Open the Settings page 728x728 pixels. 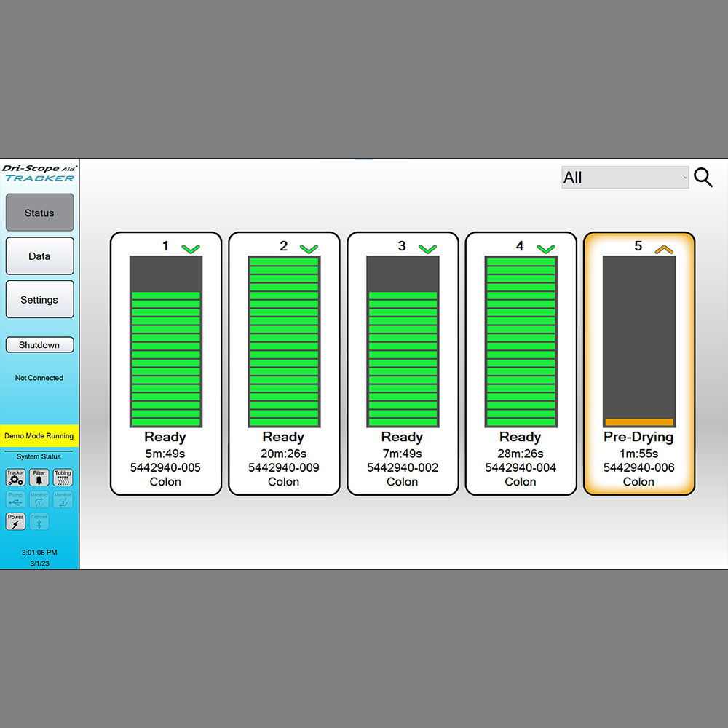point(39,299)
